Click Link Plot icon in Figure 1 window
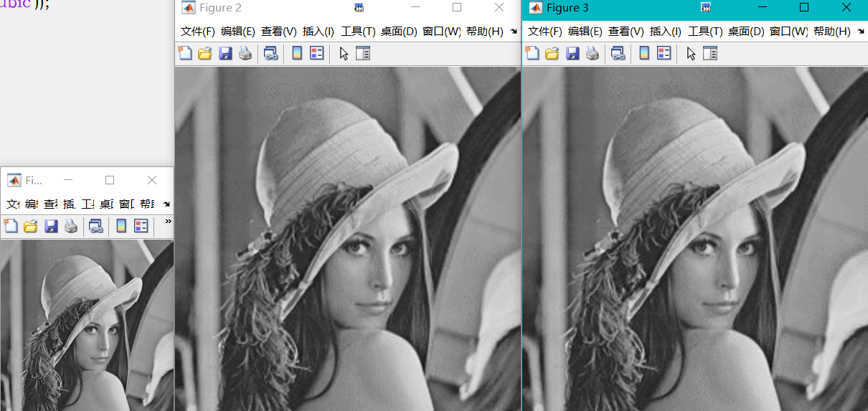The width and height of the screenshot is (868, 411). pos(96,227)
